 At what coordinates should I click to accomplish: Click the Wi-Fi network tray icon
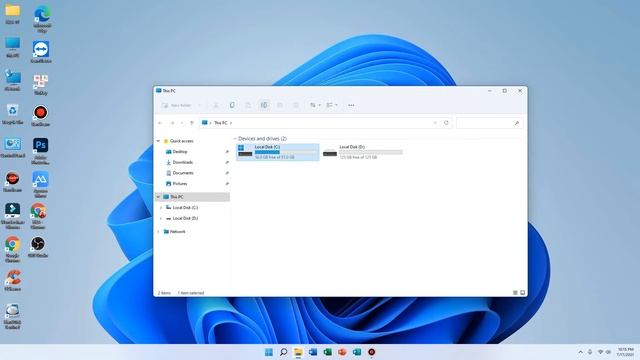pos(600,352)
